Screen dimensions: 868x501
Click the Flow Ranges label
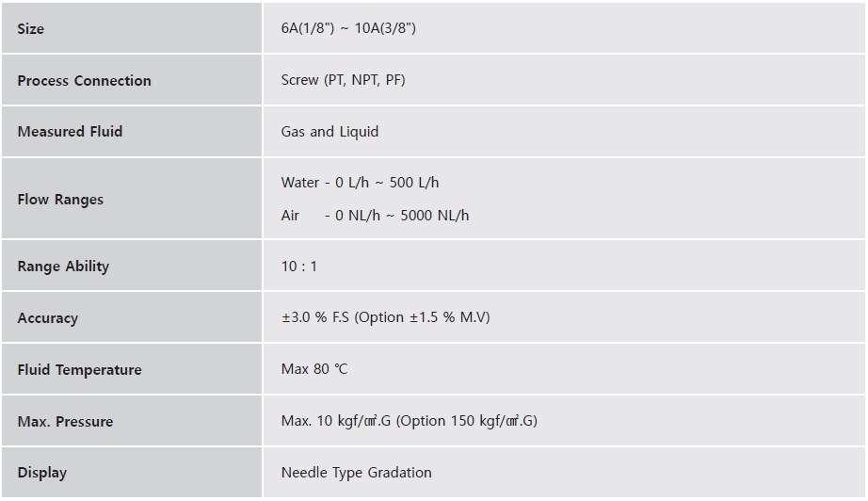pyautogui.click(x=60, y=200)
